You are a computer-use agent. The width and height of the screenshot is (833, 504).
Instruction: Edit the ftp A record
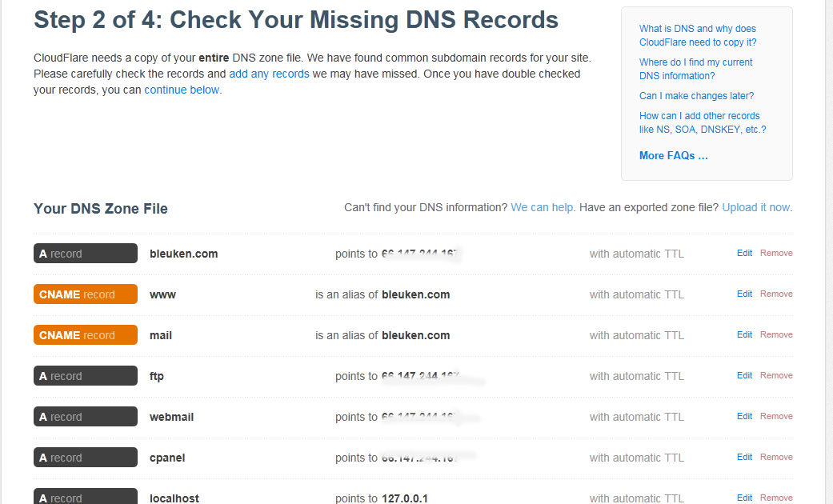(x=744, y=375)
